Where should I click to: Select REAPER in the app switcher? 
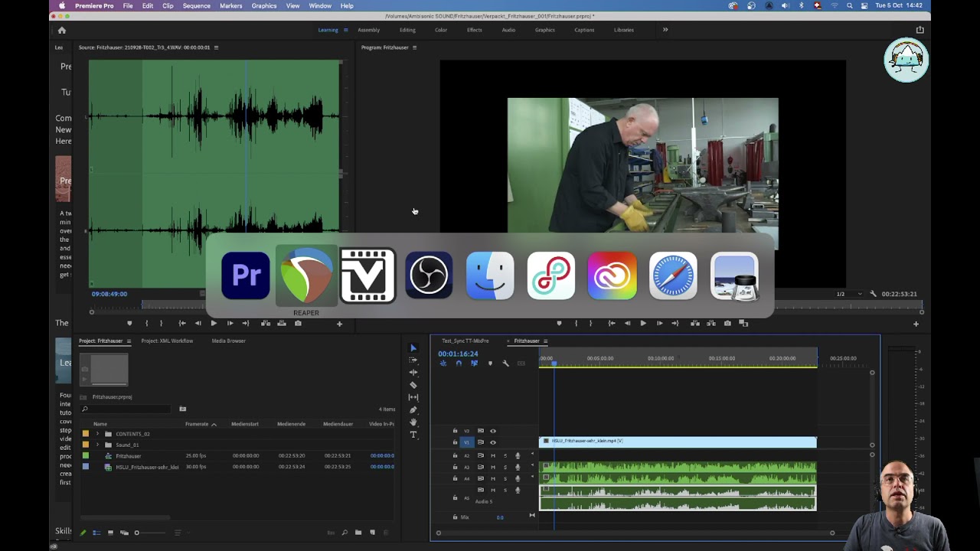[x=306, y=275]
